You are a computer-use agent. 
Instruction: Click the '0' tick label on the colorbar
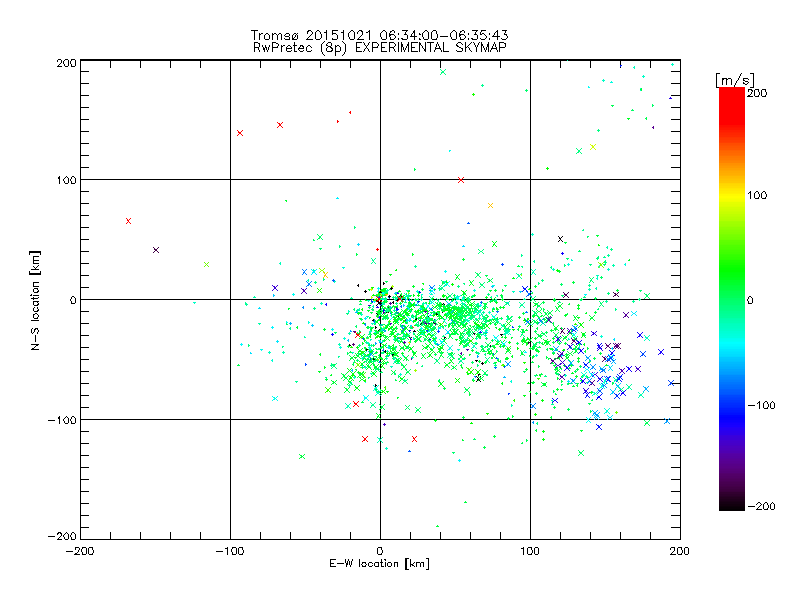[x=750, y=300]
